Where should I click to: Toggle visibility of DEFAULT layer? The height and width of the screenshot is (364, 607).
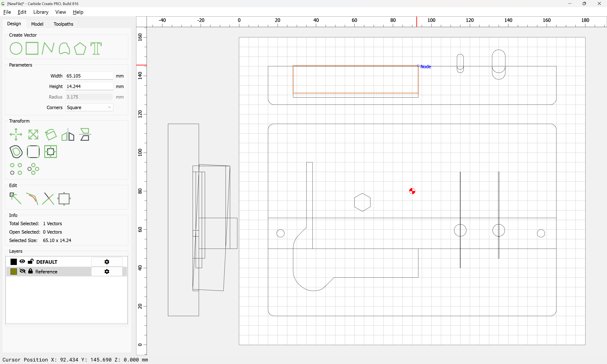tap(22, 261)
